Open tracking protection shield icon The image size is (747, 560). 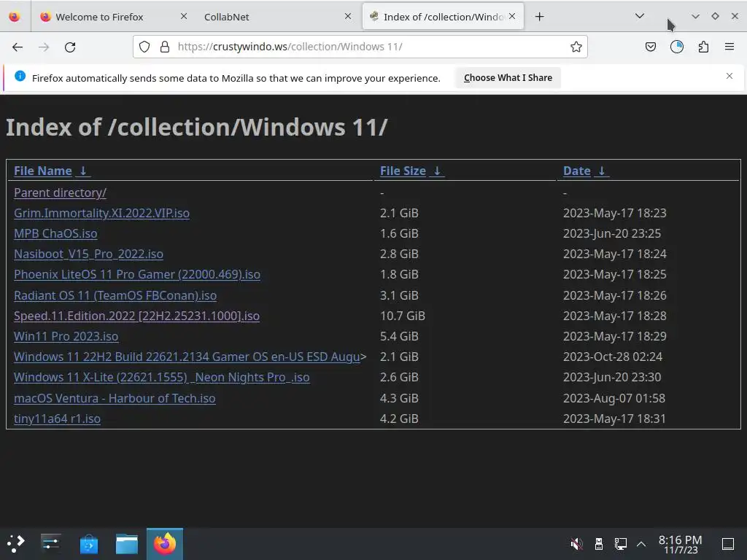(144, 47)
